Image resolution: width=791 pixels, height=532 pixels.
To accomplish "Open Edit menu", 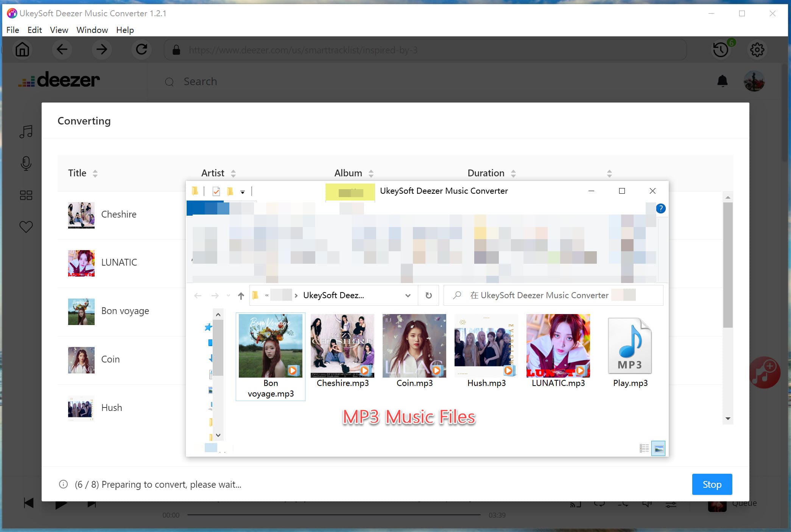I will click(x=34, y=30).
